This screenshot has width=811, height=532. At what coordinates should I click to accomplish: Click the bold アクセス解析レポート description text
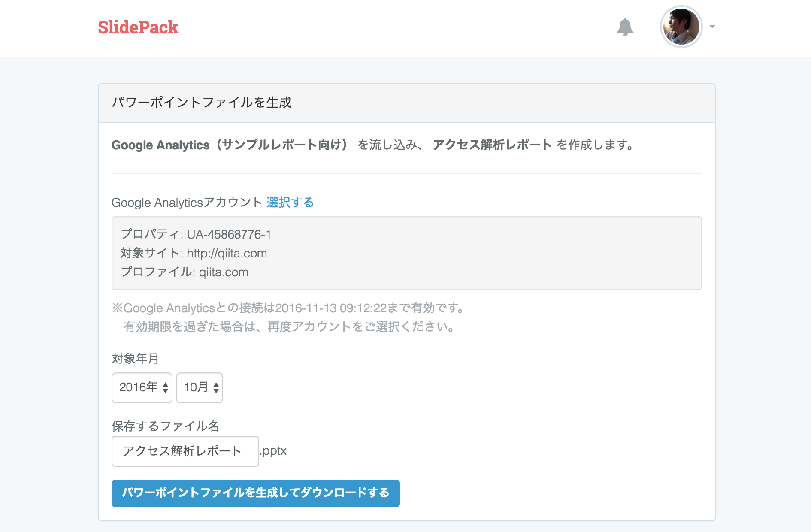[x=492, y=145]
